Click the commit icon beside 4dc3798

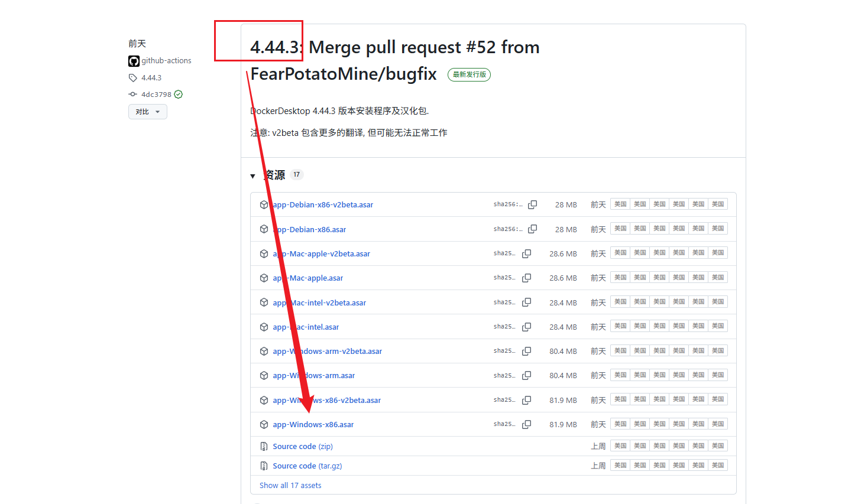(133, 95)
